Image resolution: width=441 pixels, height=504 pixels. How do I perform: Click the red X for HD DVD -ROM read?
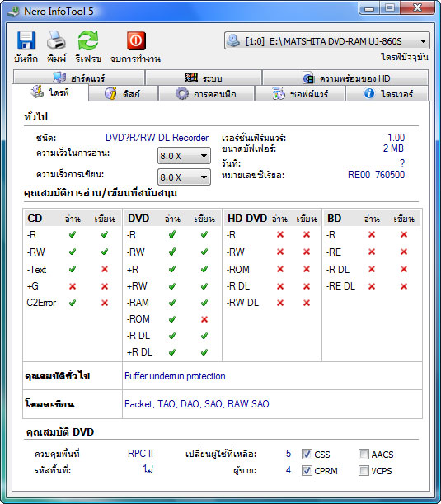(x=280, y=269)
